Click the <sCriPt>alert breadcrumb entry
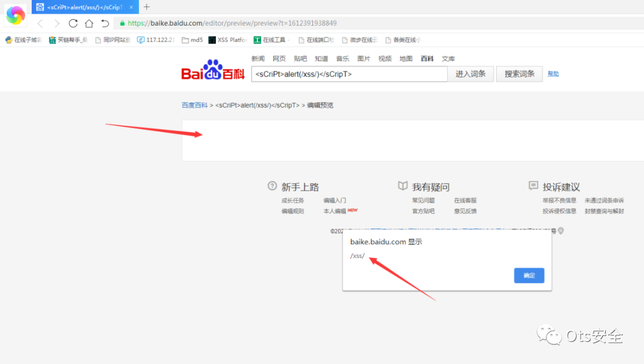 coord(258,105)
